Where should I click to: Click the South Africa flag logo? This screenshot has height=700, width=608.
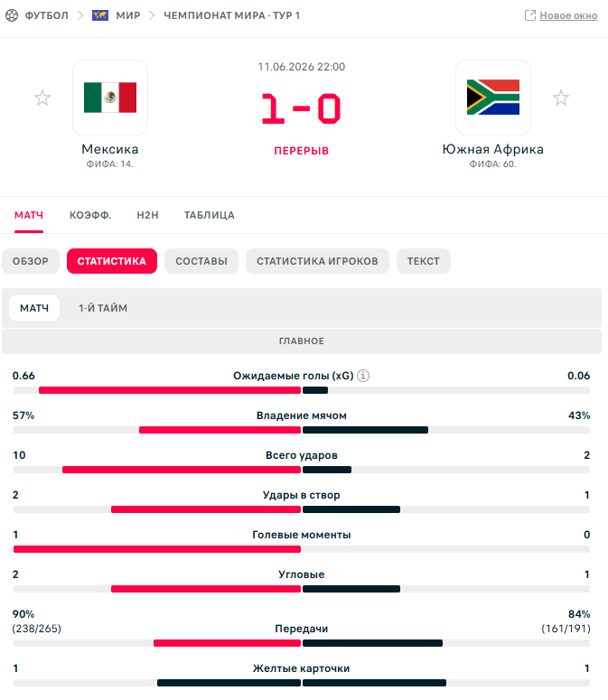(x=493, y=98)
